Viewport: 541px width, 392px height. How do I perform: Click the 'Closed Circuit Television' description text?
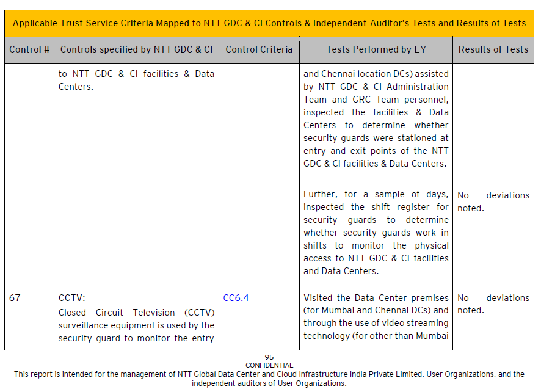click(x=136, y=325)
